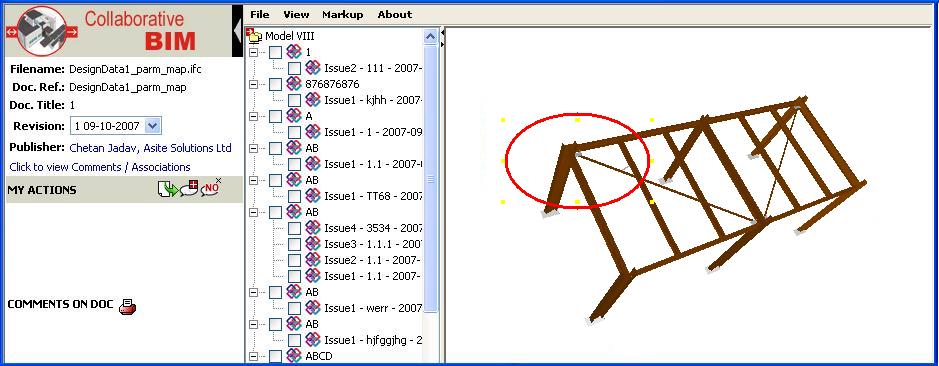Collapse the ABCD tree node

(253, 356)
